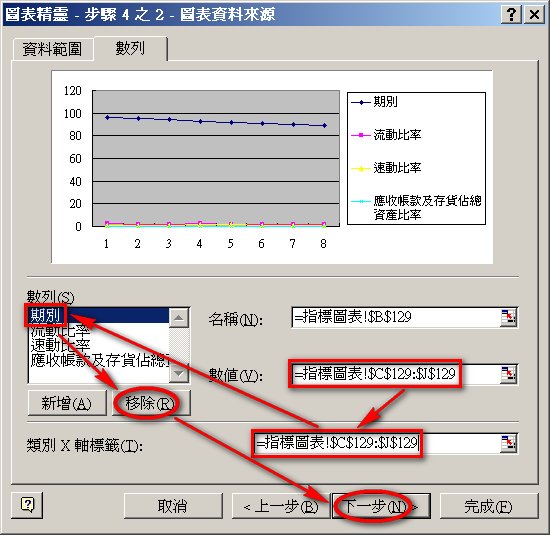This screenshot has width=550, height=535.
Task: Click the question mark title bar help button
Action: click(511, 15)
